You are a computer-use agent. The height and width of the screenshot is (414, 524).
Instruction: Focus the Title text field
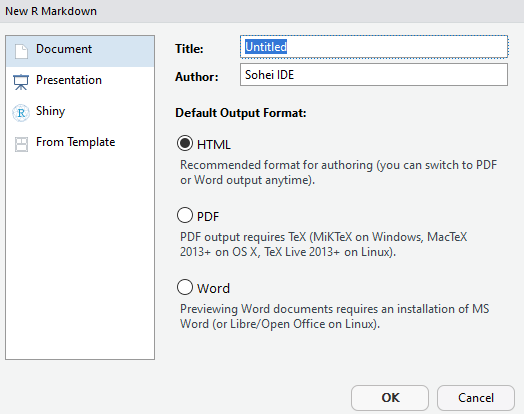(x=374, y=47)
